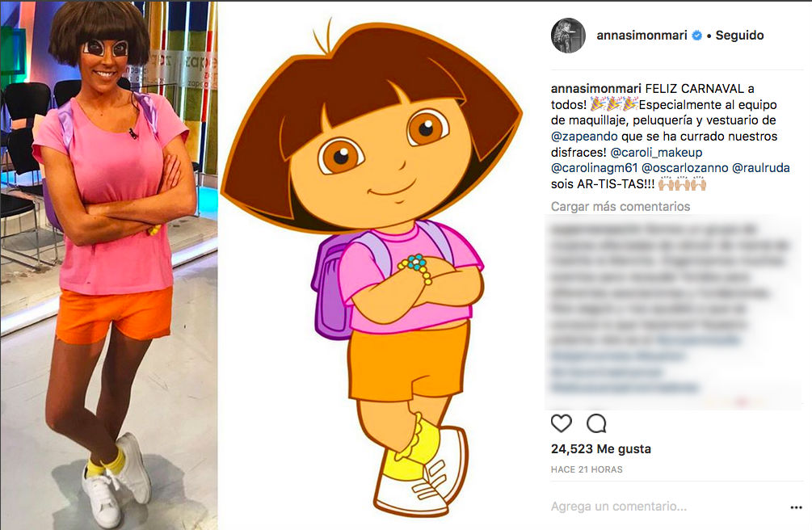The image size is (812, 530).
Task: Click the comment speech bubble icon
Action: (596, 424)
